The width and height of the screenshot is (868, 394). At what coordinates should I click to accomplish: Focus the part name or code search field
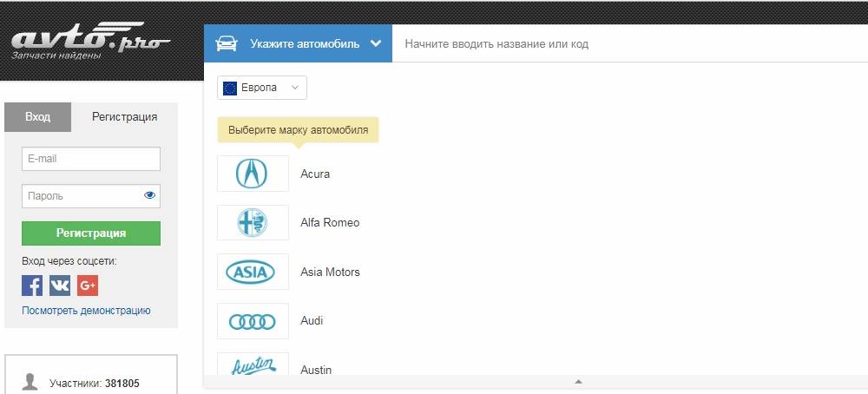[x=629, y=43]
